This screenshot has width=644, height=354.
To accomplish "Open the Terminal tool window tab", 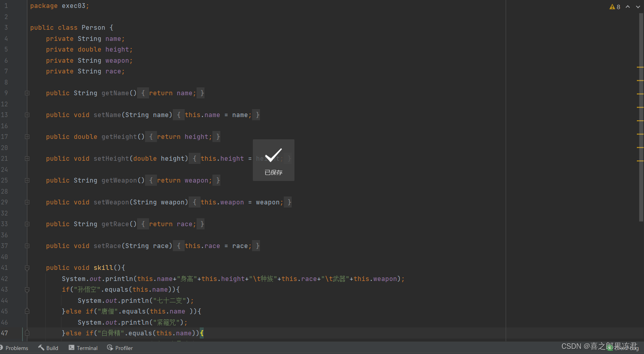I will point(83,348).
